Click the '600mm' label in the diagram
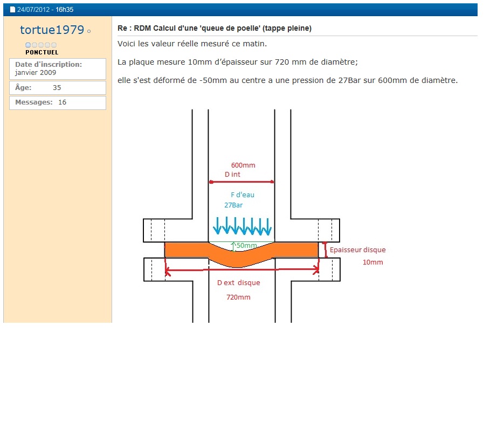504x437 pixels. coord(243,165)
